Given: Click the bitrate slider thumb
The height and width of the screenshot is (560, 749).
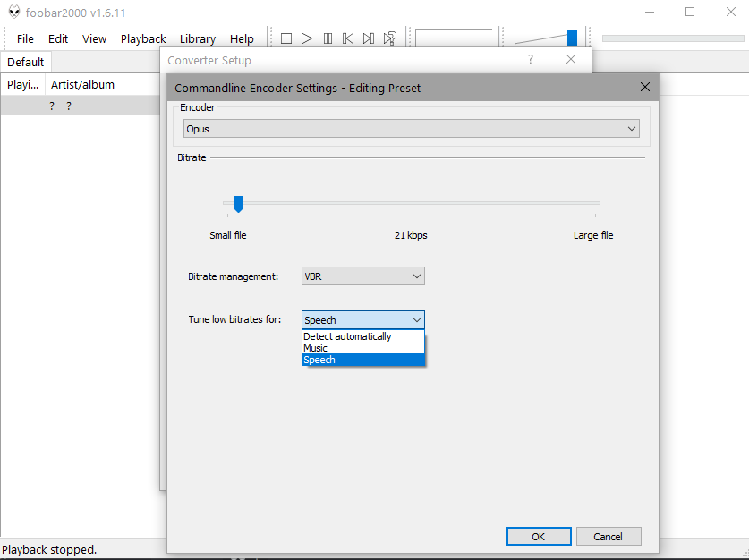Looking at the screenshot, I should pos(238,204).
